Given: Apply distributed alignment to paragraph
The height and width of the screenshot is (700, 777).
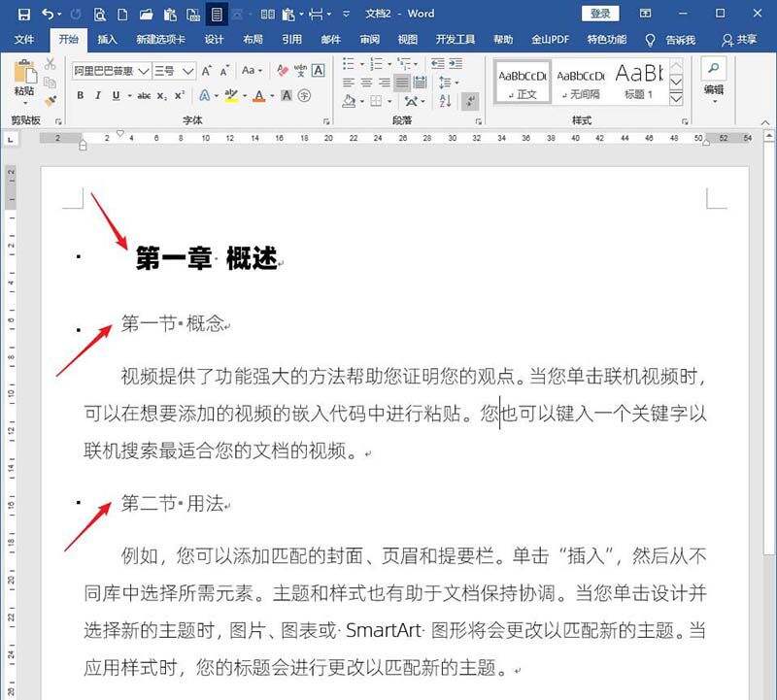Looking at the screenshot, I should 420,83.
